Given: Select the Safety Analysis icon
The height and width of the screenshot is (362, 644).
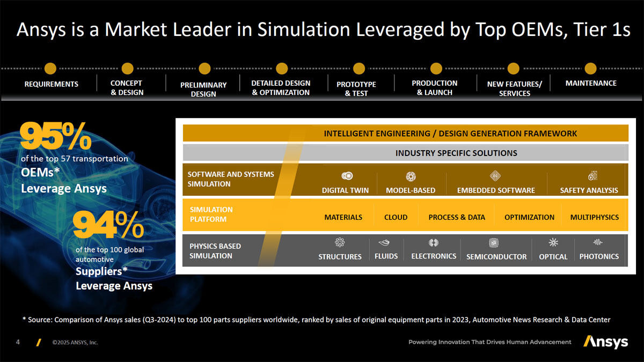Looking at the screenshot, I should pyautogui.click(x=592, y=175).
